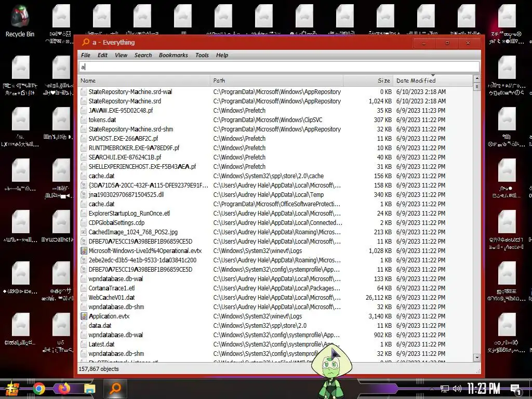Image resolution: width=532 pixels, height=399 pixels.
Task: Click path C:\ProgramData\Microsoft\Windows\ClipSVC
Action: (x=268, y=120)
